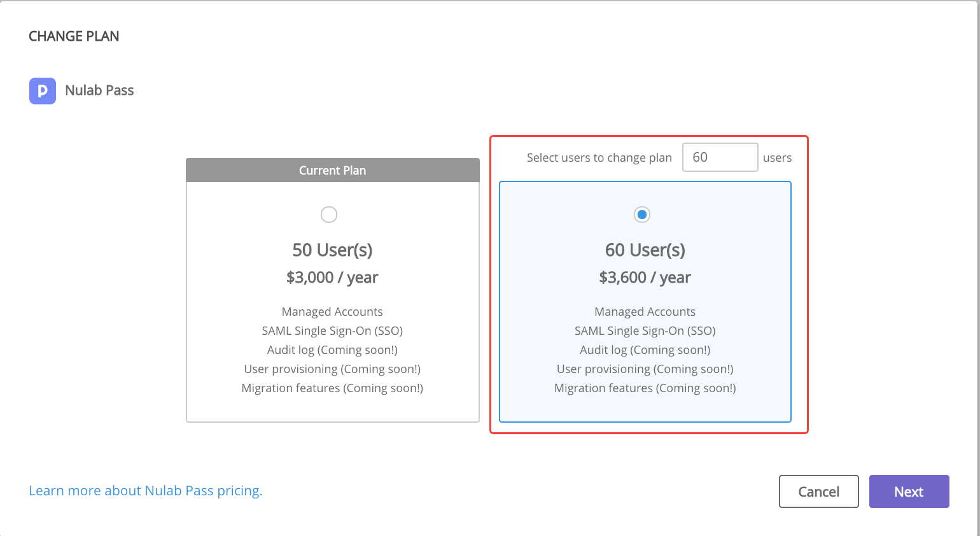Click Managed Accounts in the 50 User plan
Screen dimensions: 980x536
pyautogui.click(x=332, y=312)
